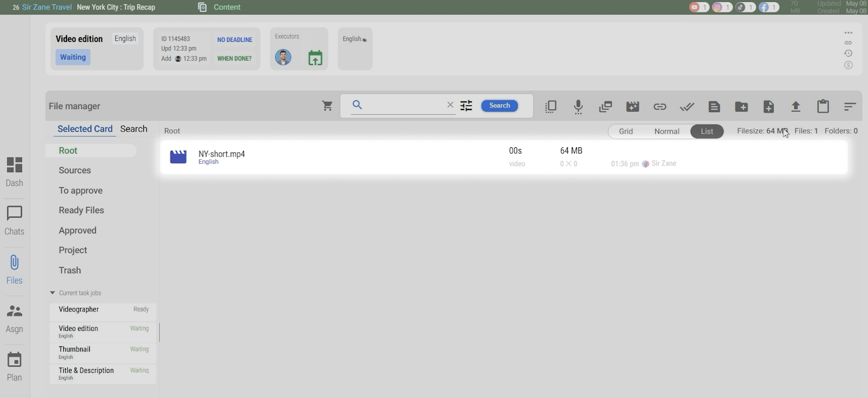Open the search filter sliders icon
The width and height of the screenshot is (868, 398).
coord(466,106)
